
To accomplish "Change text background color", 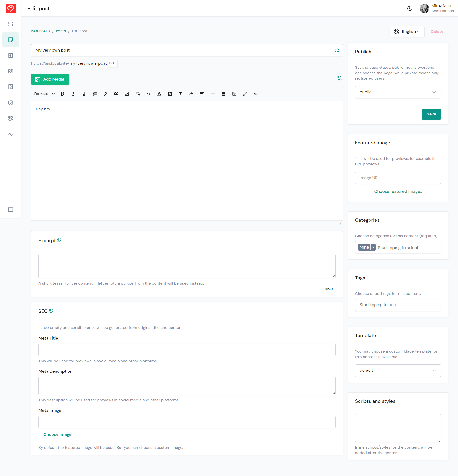I will (x=170, y=94).
